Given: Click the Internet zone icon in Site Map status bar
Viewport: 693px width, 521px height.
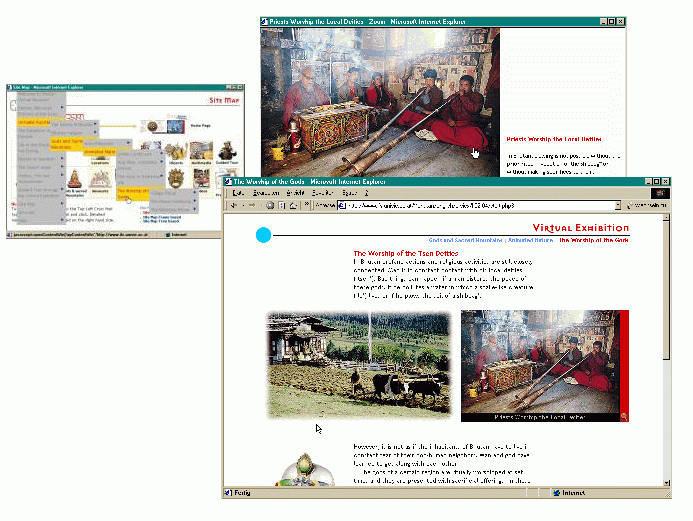Looking at the screenshot, I should [168, 235].
